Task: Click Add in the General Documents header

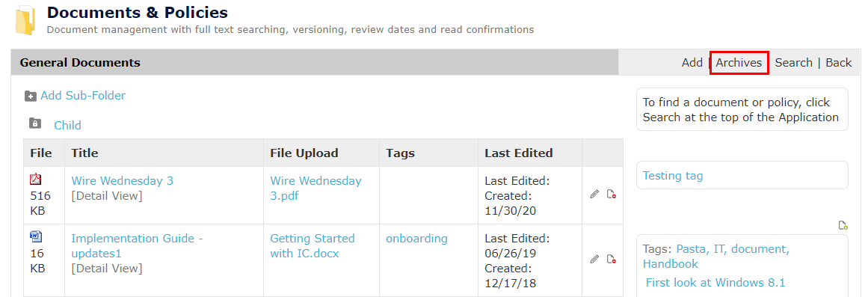Action: 692,63
